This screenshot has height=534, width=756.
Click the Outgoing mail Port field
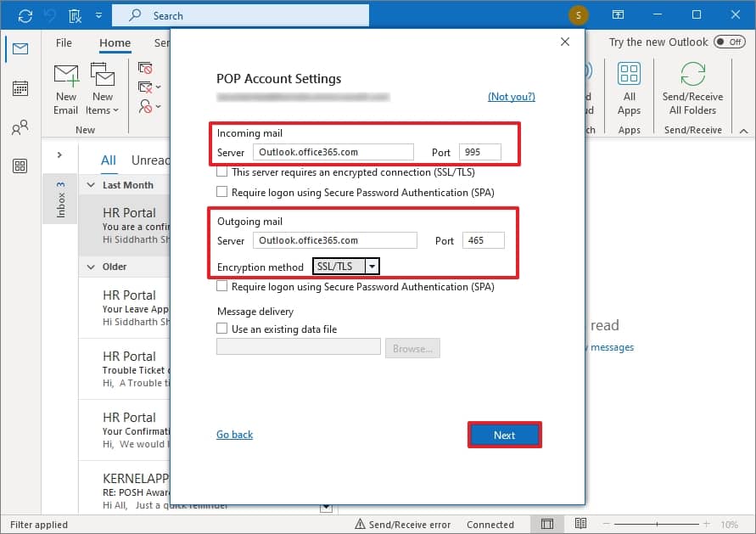coord(483,240)
